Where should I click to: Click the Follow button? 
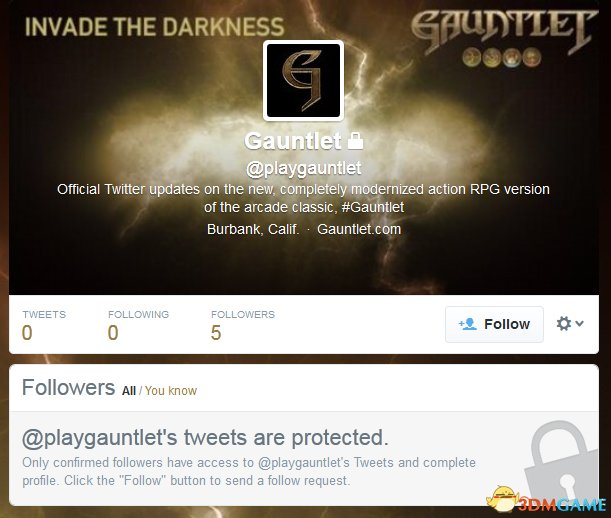[494, 324]
